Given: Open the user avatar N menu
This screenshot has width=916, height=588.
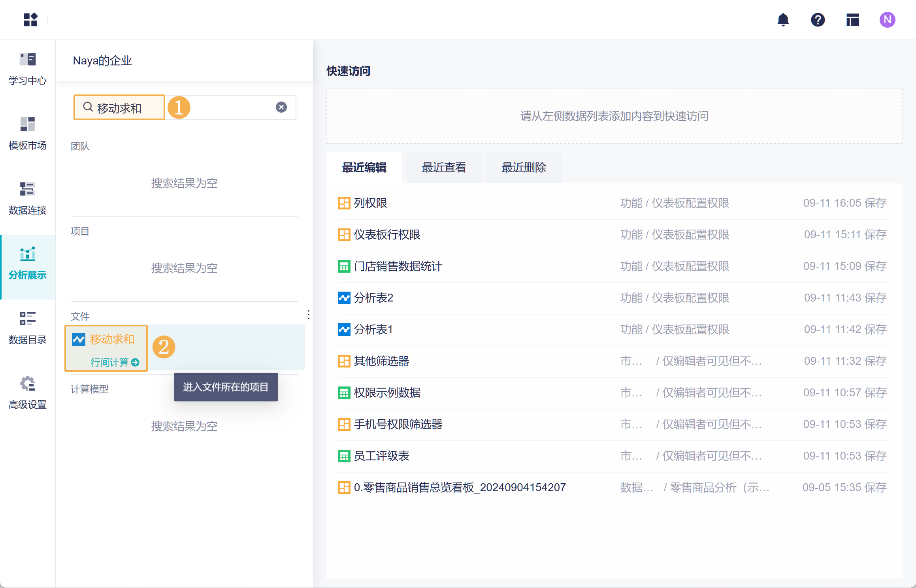Looking at the screenshot, I should tap(887, 20).
